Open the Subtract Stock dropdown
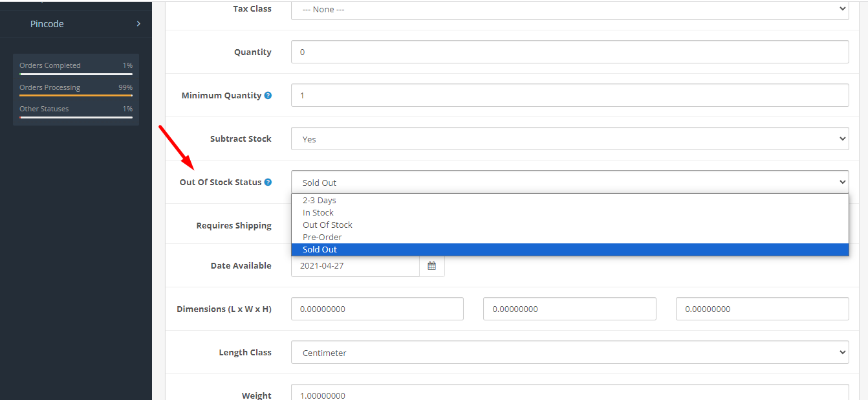This screenshot has height=400, width=868. tap(570, 139)
